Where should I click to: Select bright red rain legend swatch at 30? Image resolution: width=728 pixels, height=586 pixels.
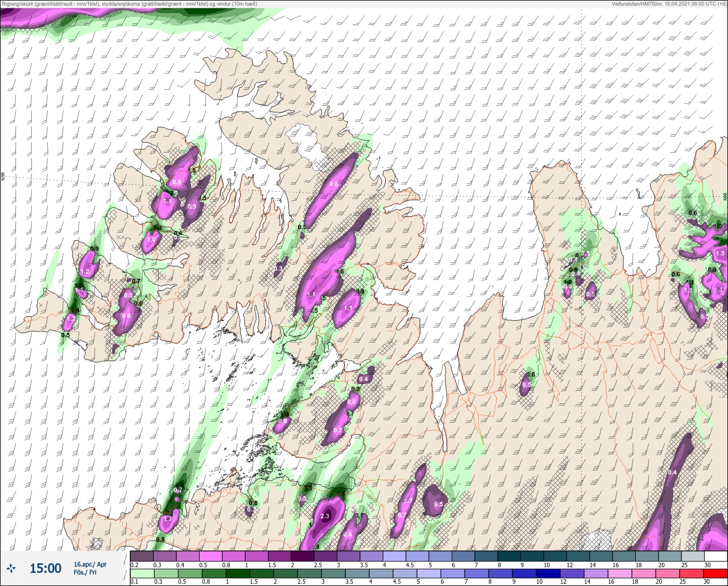[715, 573]
